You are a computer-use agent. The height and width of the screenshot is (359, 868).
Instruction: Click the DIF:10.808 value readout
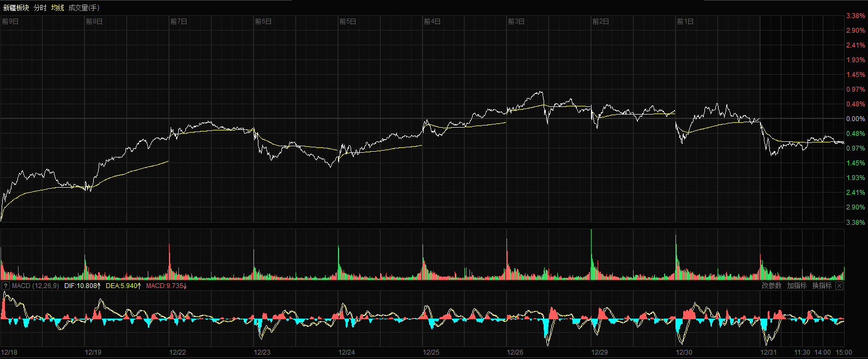[82, 286]
